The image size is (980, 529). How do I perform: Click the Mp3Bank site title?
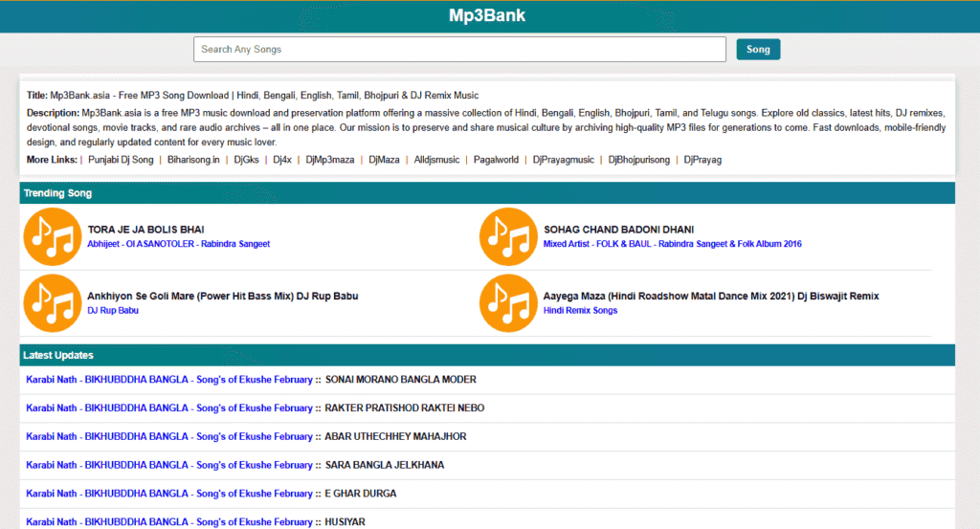tap(487, 16)
